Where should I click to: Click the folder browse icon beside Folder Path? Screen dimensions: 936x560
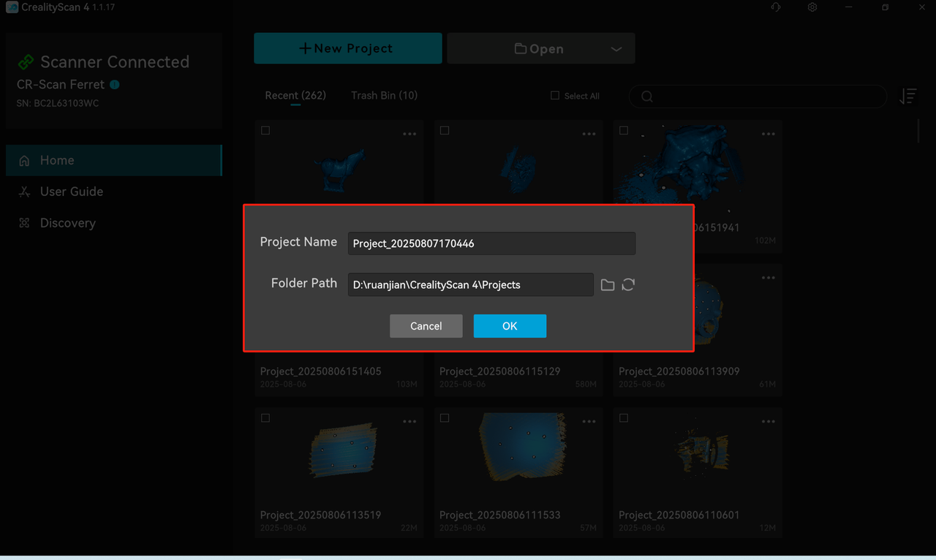pos(607,285)
